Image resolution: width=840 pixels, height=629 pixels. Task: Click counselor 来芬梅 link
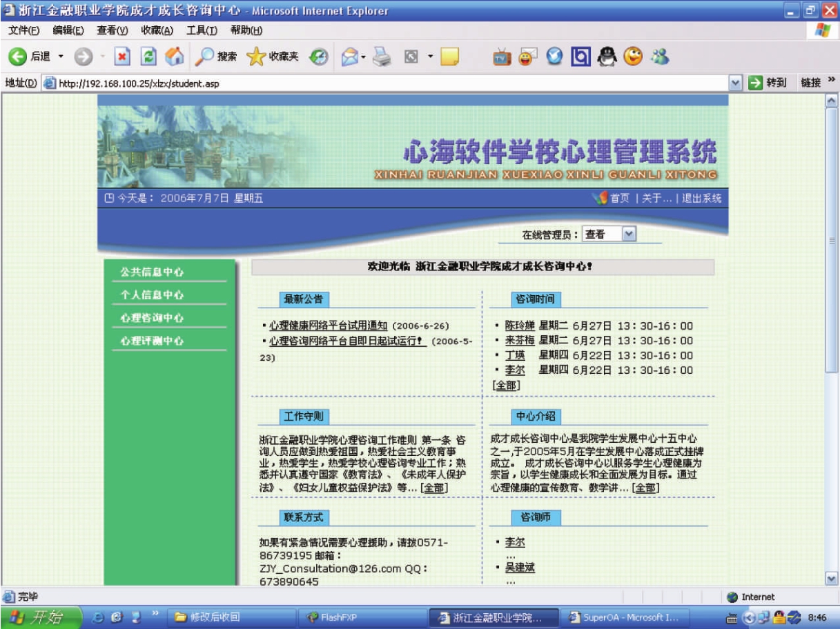(x=520, y=341)
